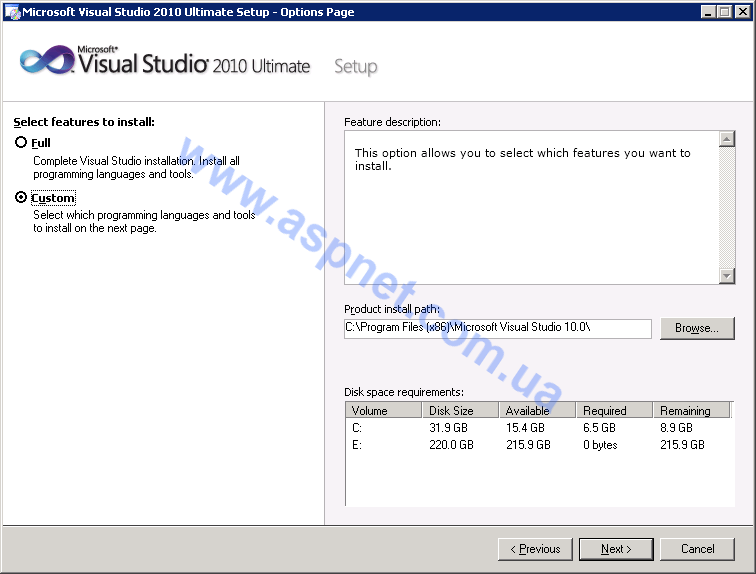The height and width of the screenshot is (574, 756).
Task: Maximize the setup window
Action: 724,12
